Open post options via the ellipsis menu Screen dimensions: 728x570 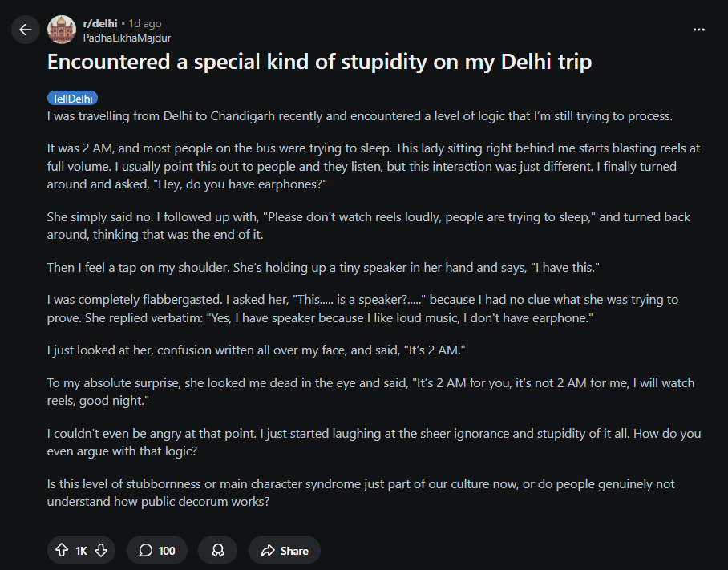tap(698, 29)
